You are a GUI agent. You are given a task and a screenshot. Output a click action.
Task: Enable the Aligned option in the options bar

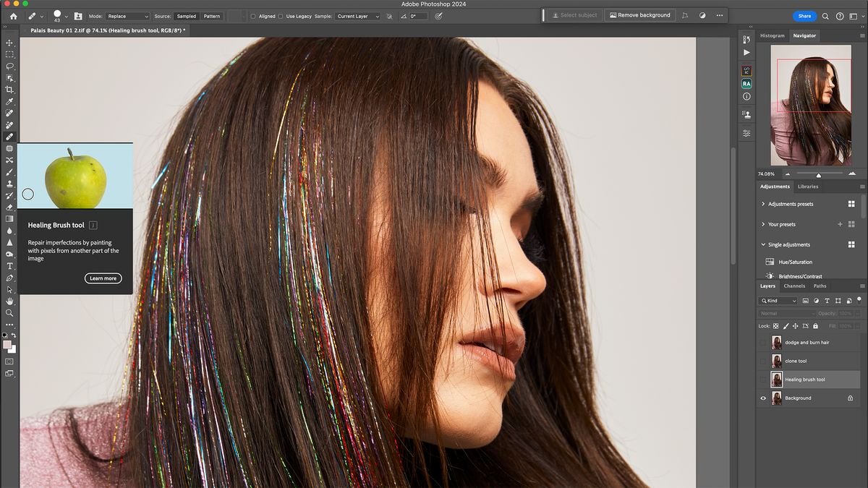(253, 16)
